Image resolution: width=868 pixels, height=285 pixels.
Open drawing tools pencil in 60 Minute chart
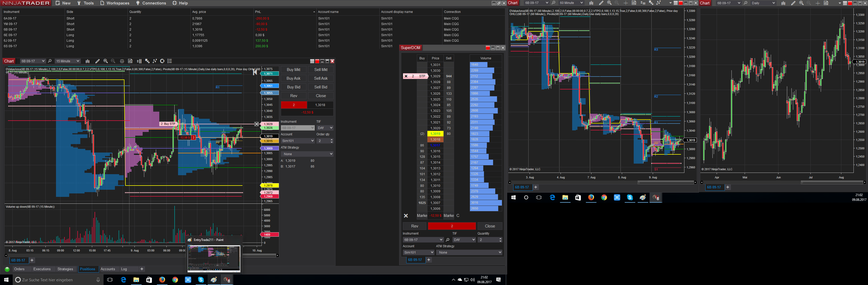(601, 3)
